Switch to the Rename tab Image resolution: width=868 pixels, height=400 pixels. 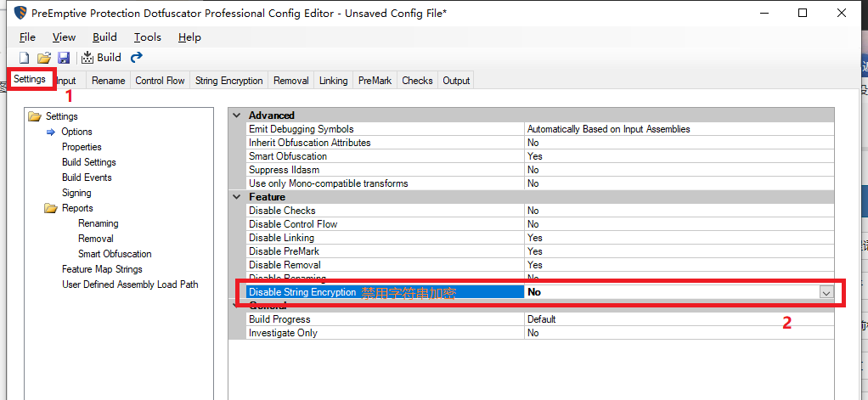109,80
